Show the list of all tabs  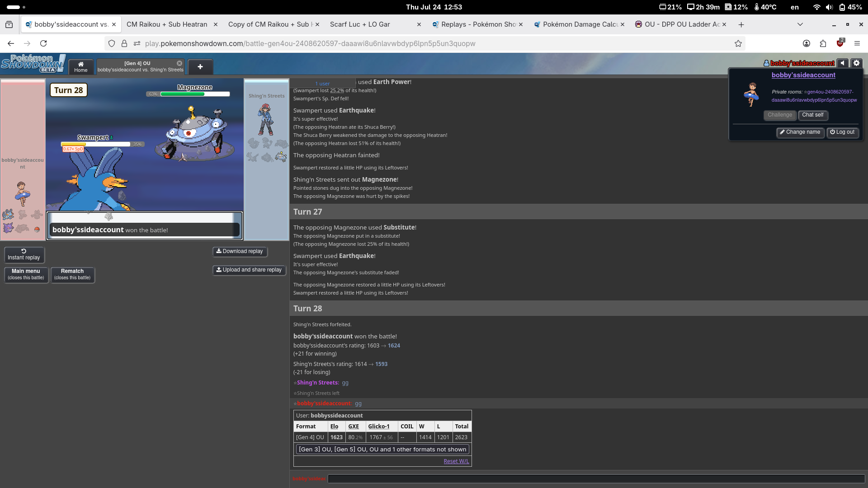click(800, 24)
